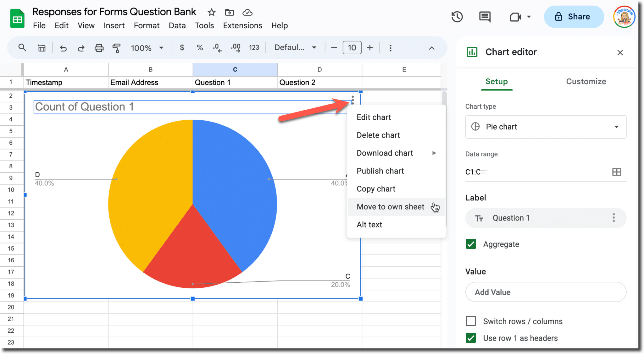Choose Copy chart from the menu
The width and height of the screenshot is (644, 354).
coord(396,189)
